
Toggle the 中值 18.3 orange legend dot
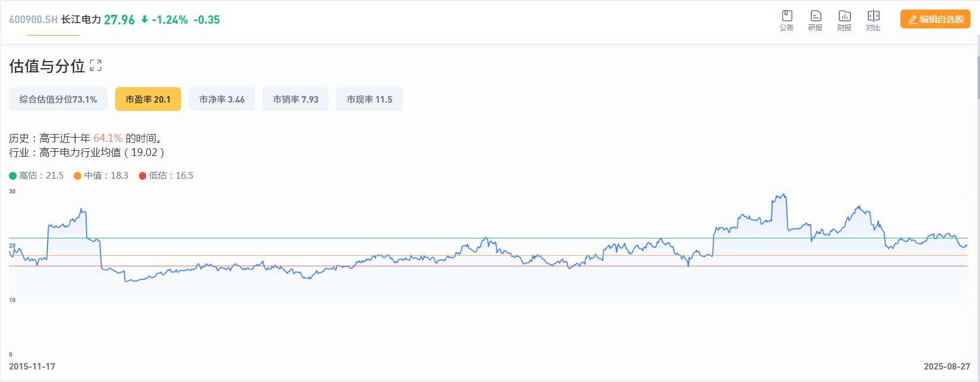pyautogui.click(x=78, y=176)
